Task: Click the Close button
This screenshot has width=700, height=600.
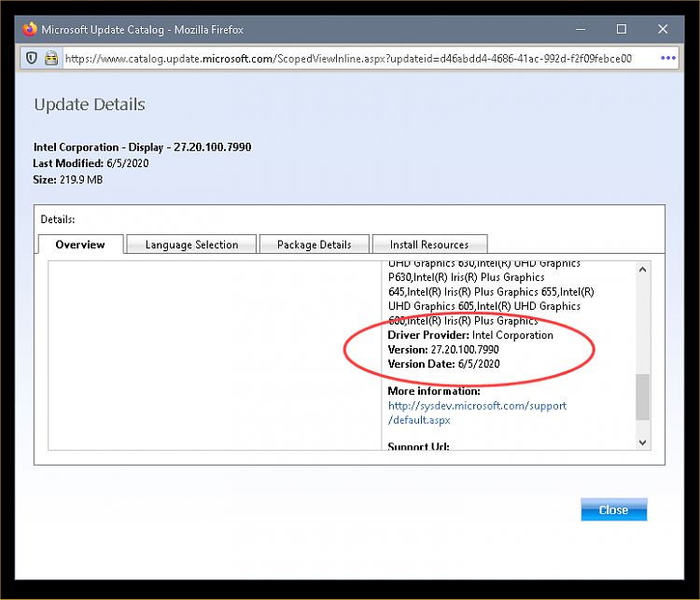Action: pyautogui.click(x=614, y=509)
